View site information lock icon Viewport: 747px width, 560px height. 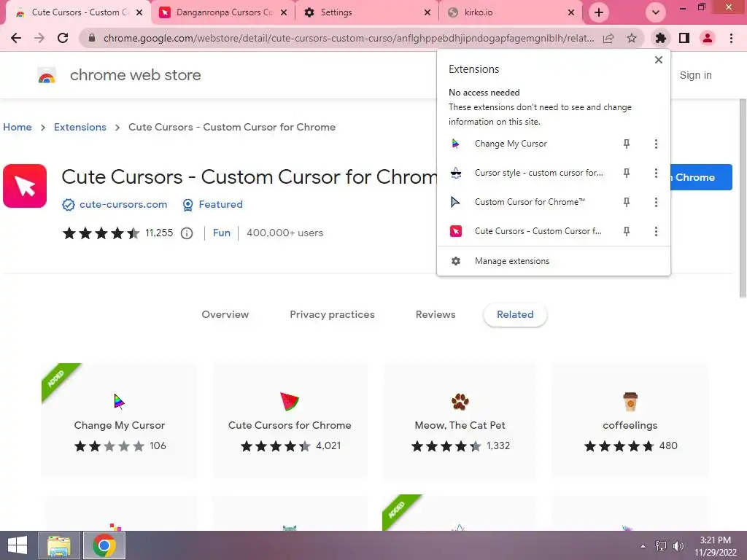[92, 38]
